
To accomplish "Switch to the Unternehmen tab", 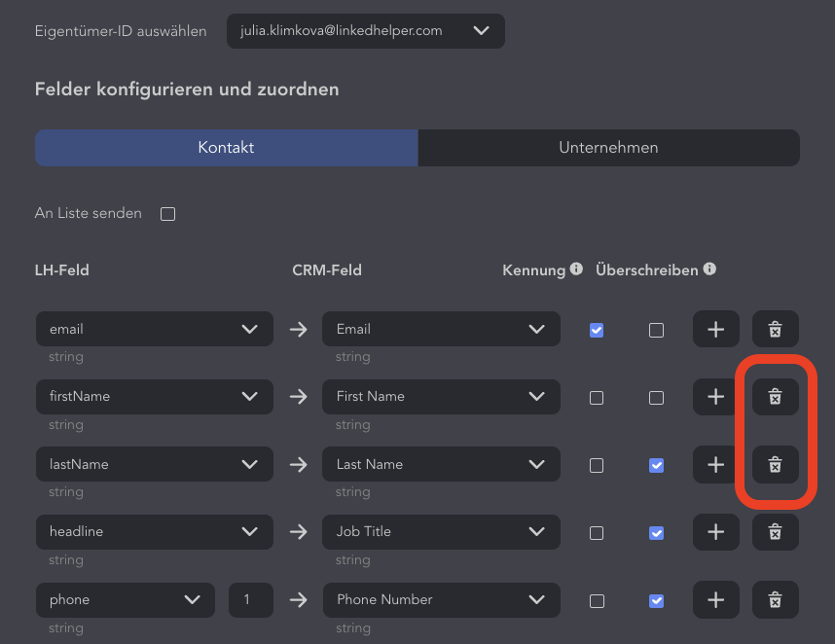I will [608, 148].
